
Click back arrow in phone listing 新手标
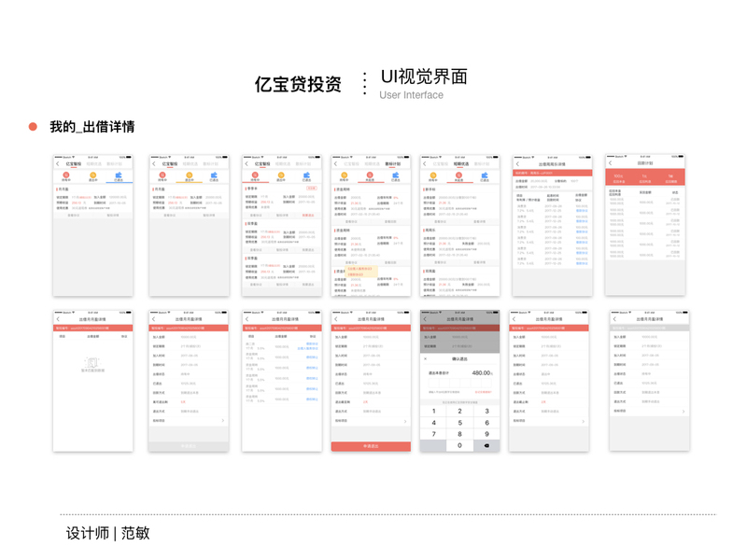click(x=425, y=164)
